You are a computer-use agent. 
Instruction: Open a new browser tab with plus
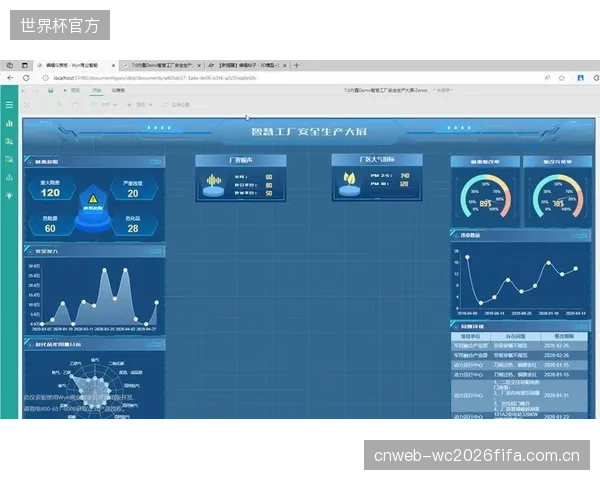click(296, 65)
